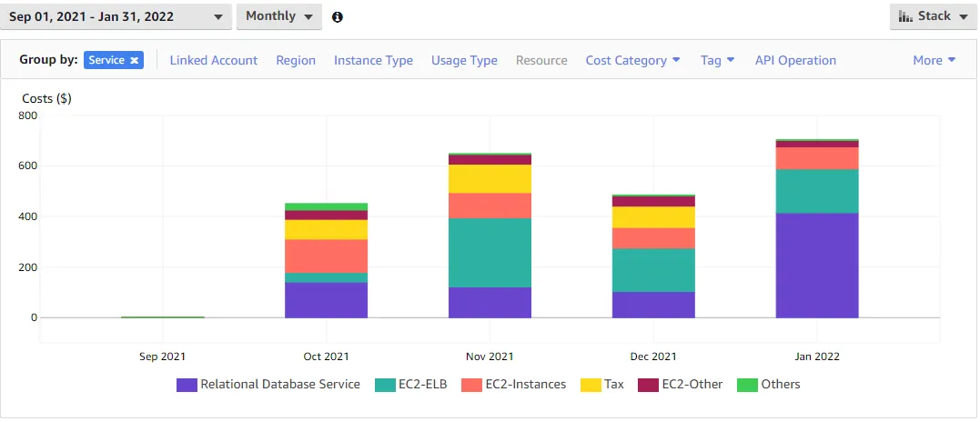This screenshot has height=422, width=980.
Task: Group by API Operation
Action: [x=795, y=61]
